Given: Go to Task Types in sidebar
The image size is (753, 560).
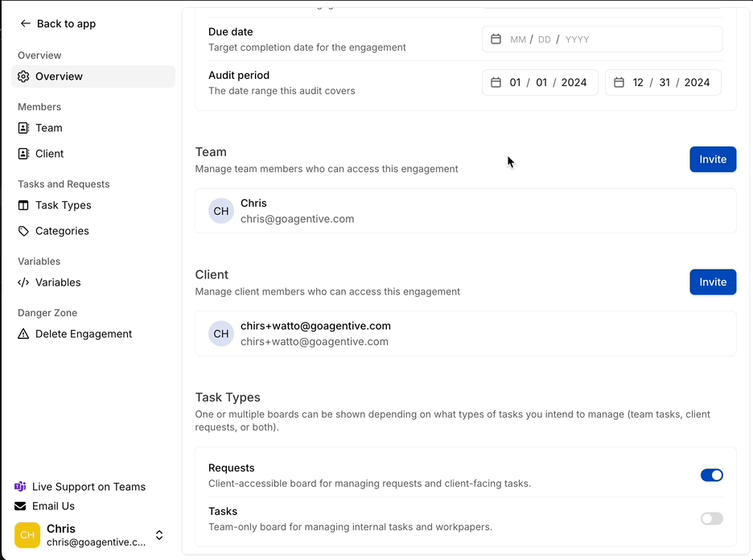Looking at the screenshot, I should (x=63, y=205).
